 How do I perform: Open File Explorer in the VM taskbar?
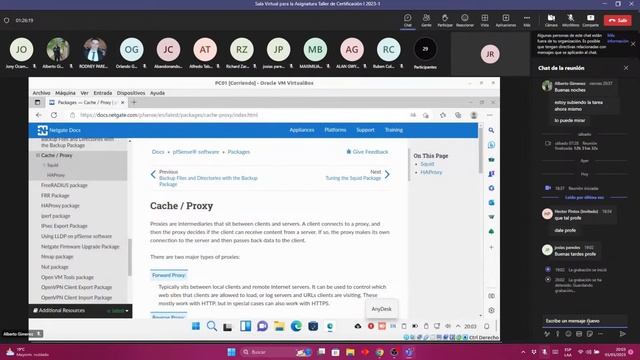(279, 326)
